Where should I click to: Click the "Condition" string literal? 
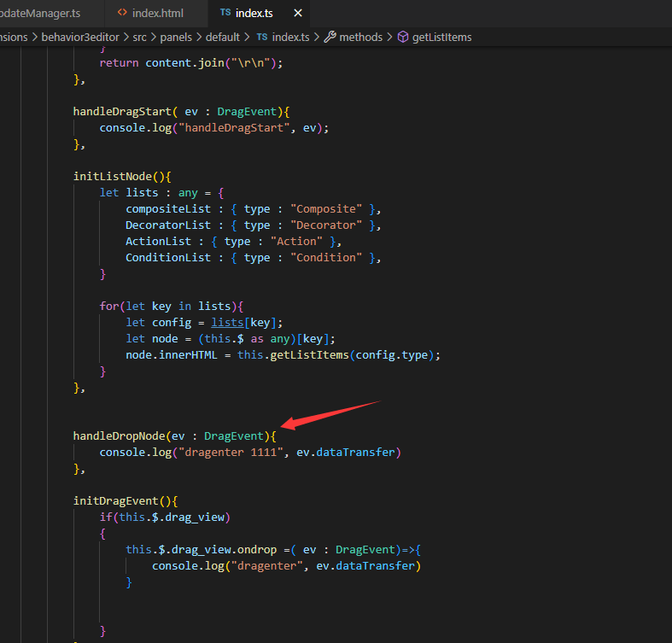pyautogui.click(x=325, y=258)
